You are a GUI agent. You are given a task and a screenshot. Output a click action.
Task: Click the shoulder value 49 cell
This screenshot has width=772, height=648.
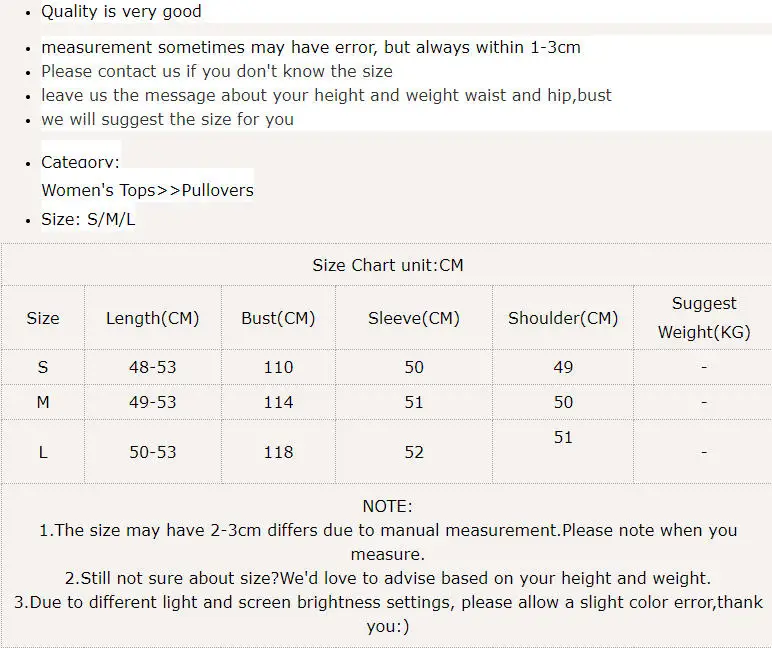563,367
